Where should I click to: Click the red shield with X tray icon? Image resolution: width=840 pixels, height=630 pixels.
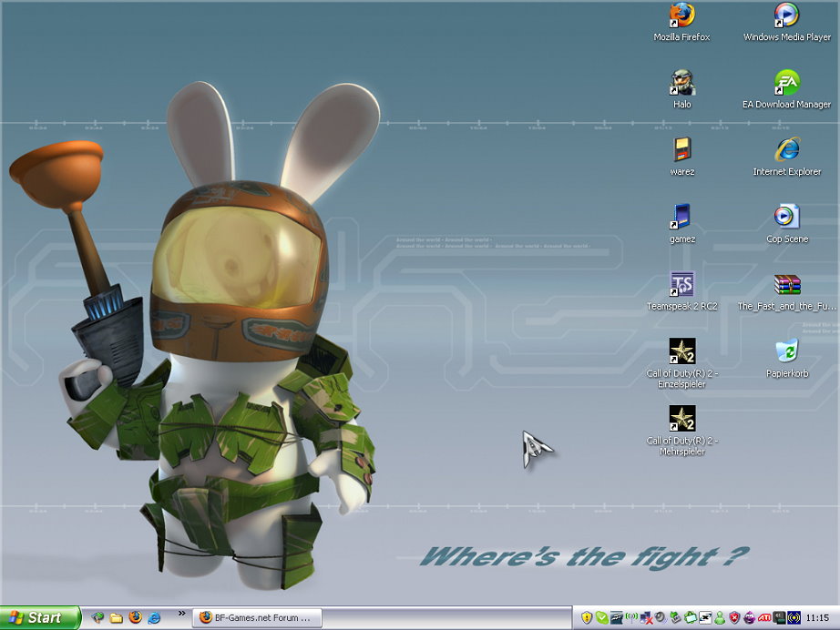click(x=734, y=618)
